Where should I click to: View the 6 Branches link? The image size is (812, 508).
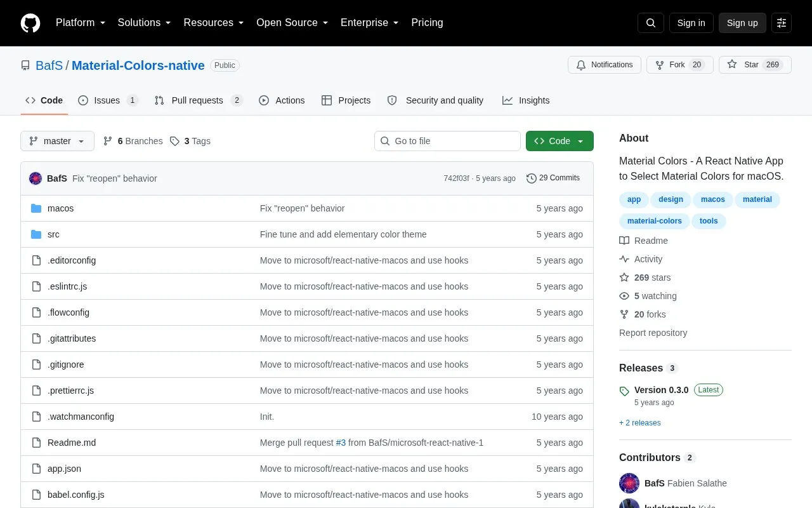click(x=133, y=141)
